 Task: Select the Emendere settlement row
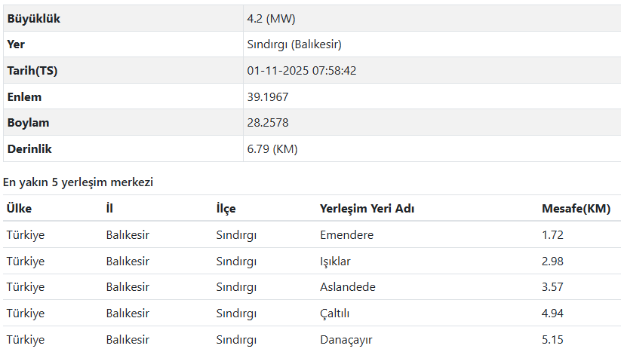pyautogui.click(x=346, y=235)
